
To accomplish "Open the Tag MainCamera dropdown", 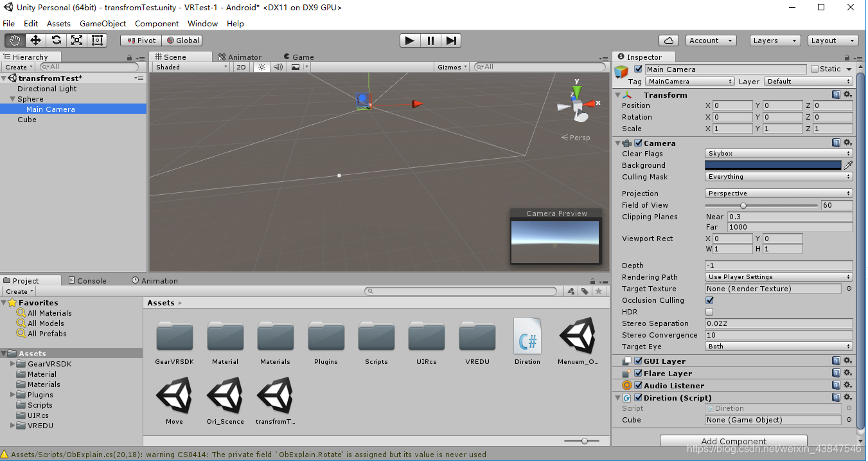I will (x=690, y=82).
